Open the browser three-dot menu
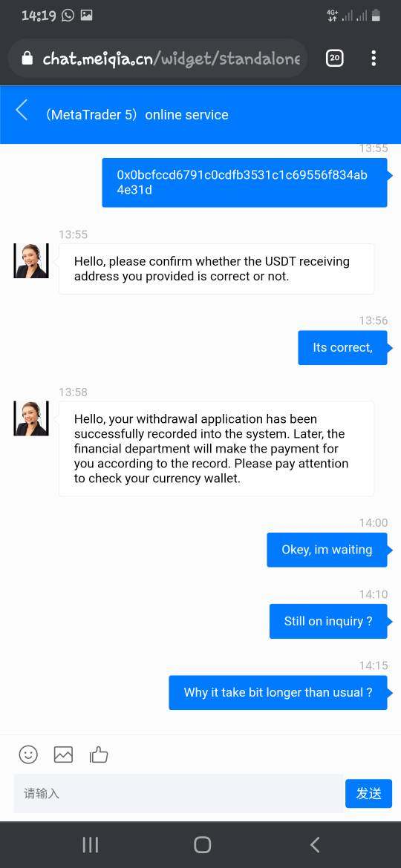401x868 pixels. tap(374, 58)
